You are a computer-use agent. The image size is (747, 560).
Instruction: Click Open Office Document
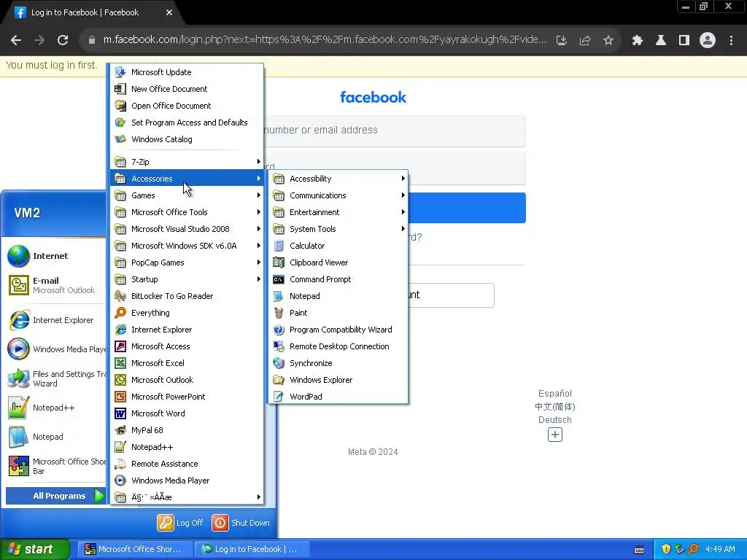coord(187,106)
